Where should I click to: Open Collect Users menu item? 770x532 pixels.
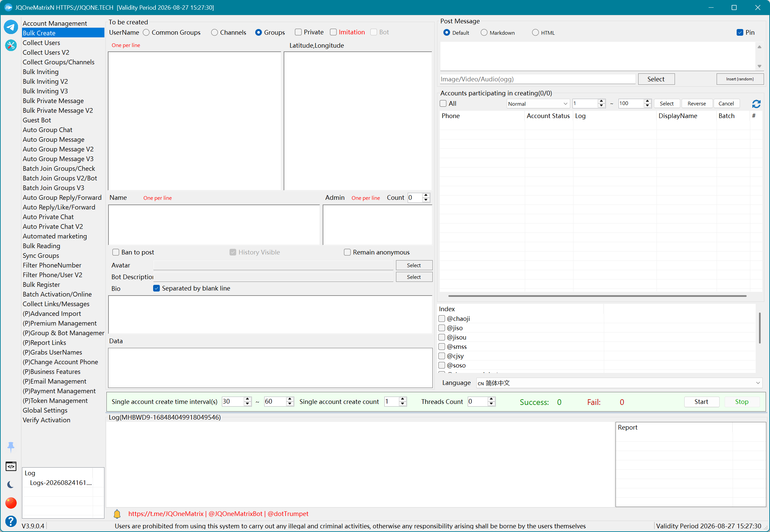coord(41,43)
